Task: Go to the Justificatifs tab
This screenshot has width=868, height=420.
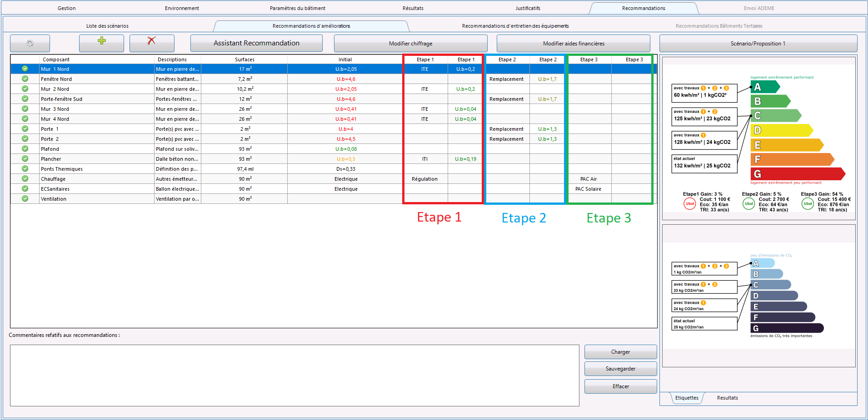Action: click(x=528, y=8)
